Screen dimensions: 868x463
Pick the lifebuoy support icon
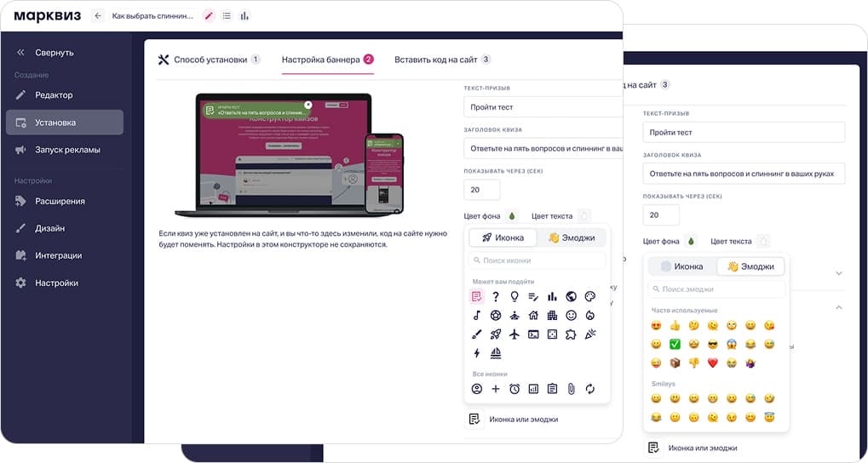pyautogui.click(x=496, y=315)
